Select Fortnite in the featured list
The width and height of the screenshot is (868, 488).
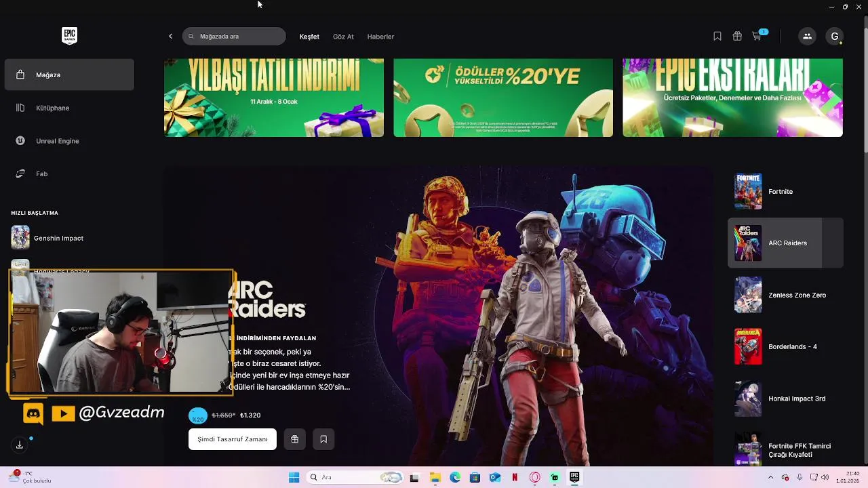[785, 191]
